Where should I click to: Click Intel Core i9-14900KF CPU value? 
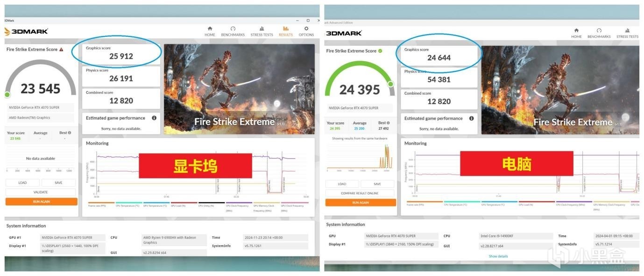tap(516, 236)
